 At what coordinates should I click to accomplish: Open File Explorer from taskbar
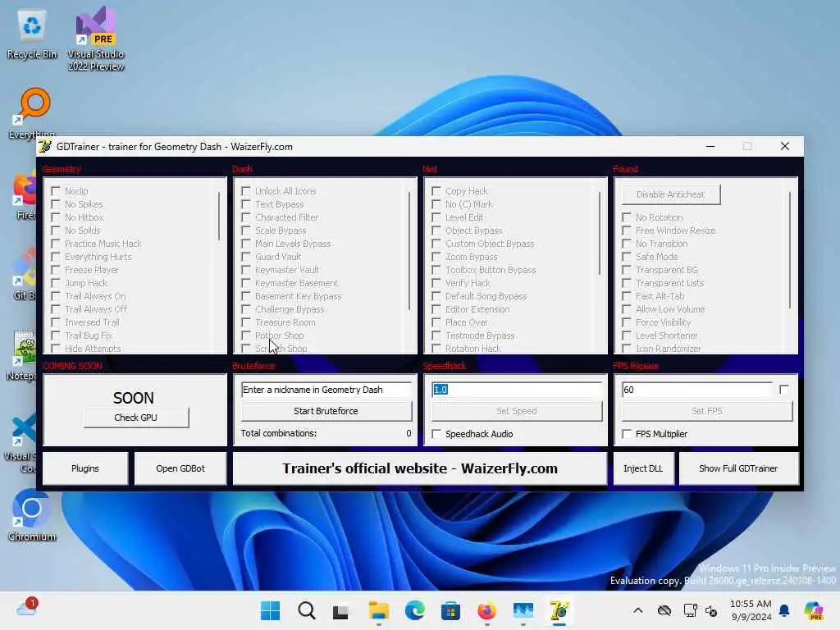tap(378, 610)
